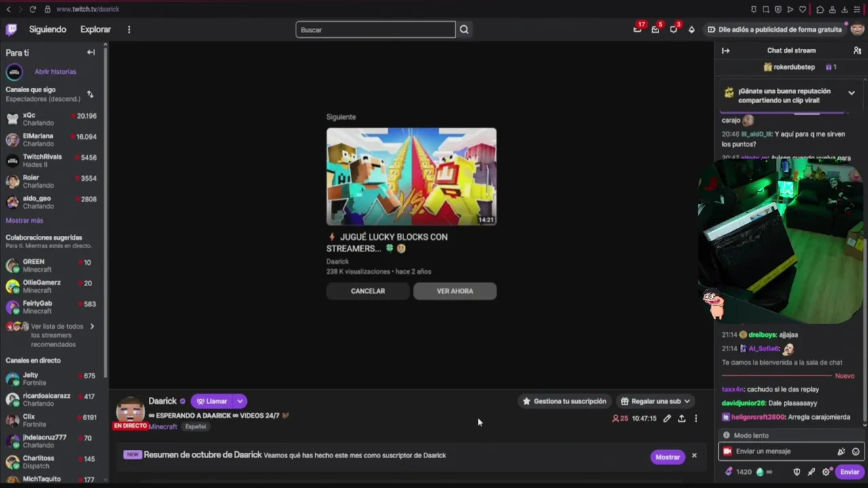Open GREEN suggested collaboration channel
Image resolution: width=868 pixels, height=488 pixels.
(x=52, y=266)
